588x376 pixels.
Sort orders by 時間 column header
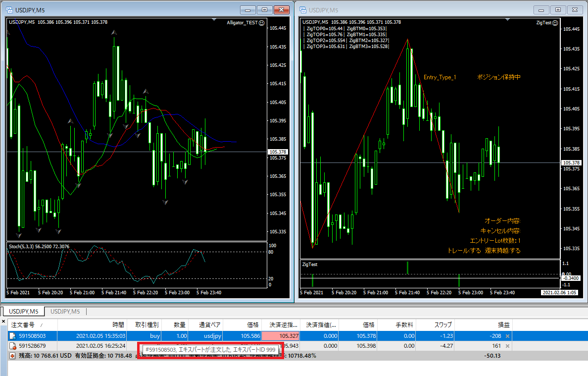pos(118,324)
